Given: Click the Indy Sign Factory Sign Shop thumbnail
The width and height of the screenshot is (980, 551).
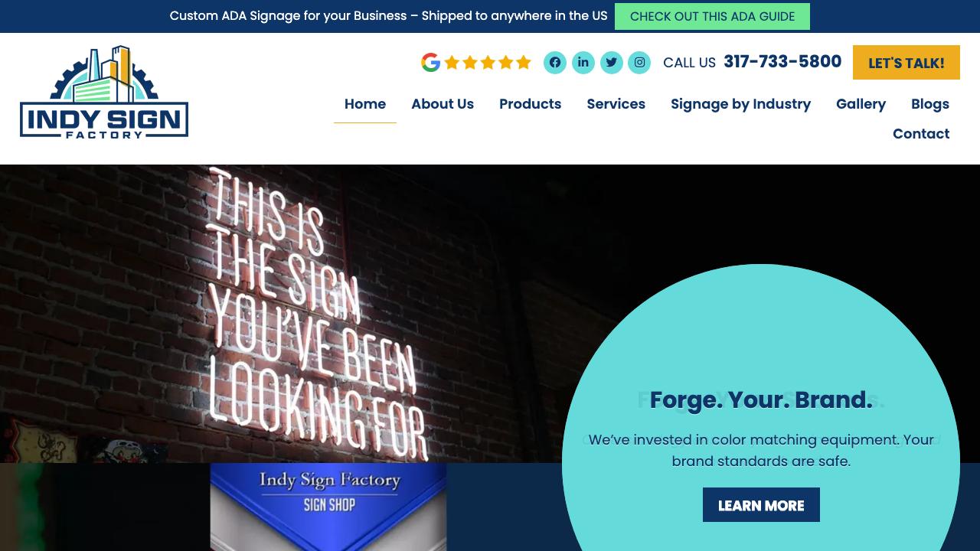Looking at the screenshot, I should click(328, 507).
